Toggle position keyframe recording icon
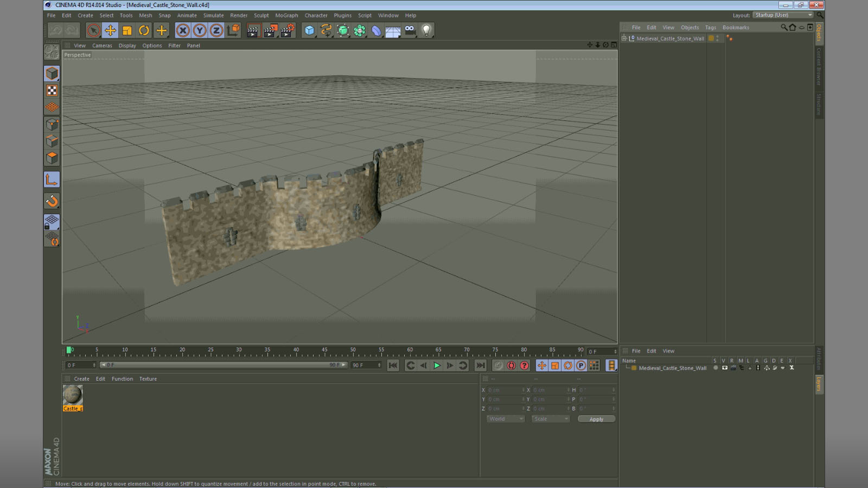868x488 pixels. (x=542, y=365)
